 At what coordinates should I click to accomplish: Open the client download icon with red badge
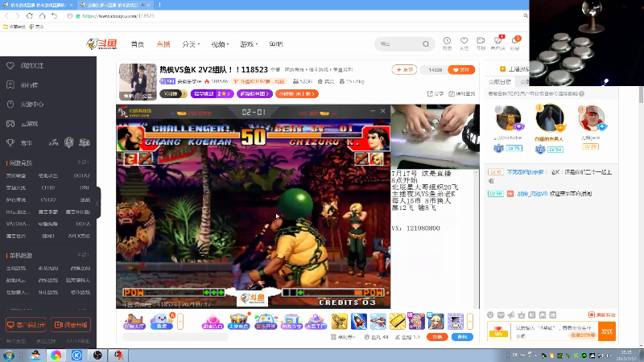pyautogui.click(x=497, y=41)
